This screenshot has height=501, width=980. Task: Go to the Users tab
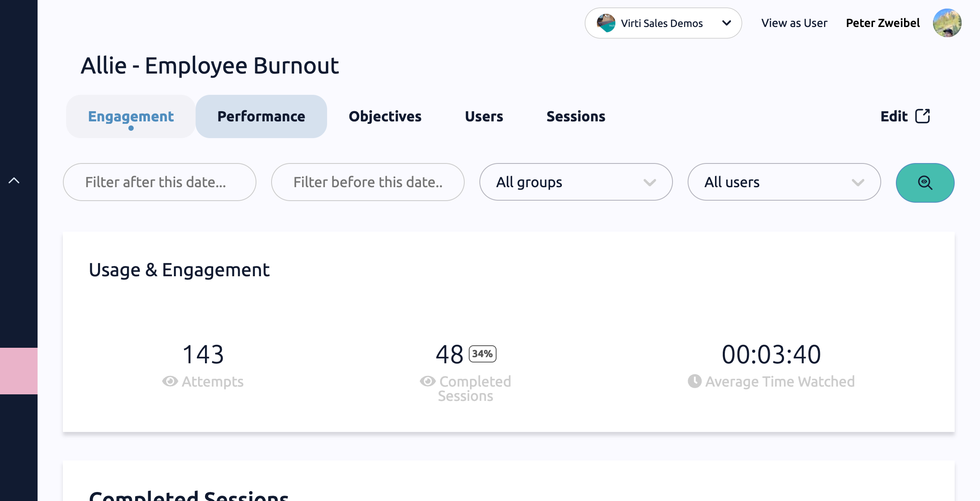coord(484,116)
